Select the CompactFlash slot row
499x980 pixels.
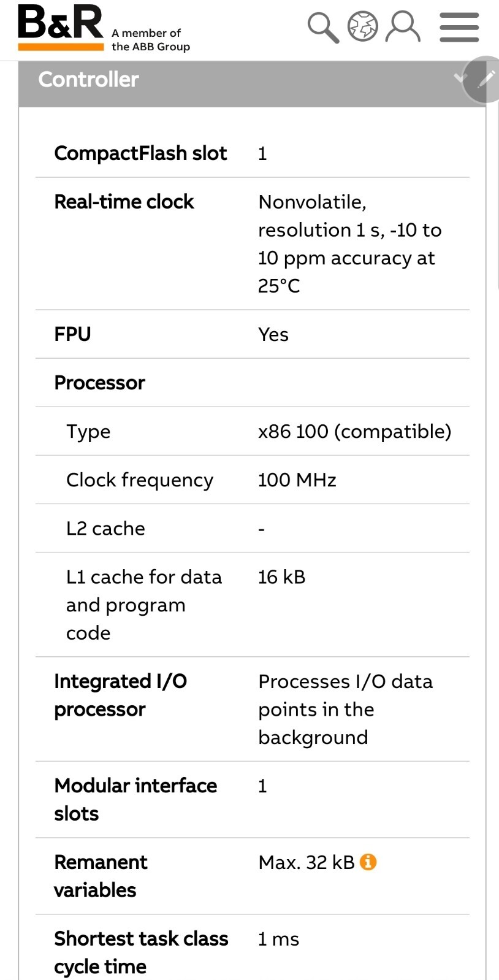(x=253, y=153)
